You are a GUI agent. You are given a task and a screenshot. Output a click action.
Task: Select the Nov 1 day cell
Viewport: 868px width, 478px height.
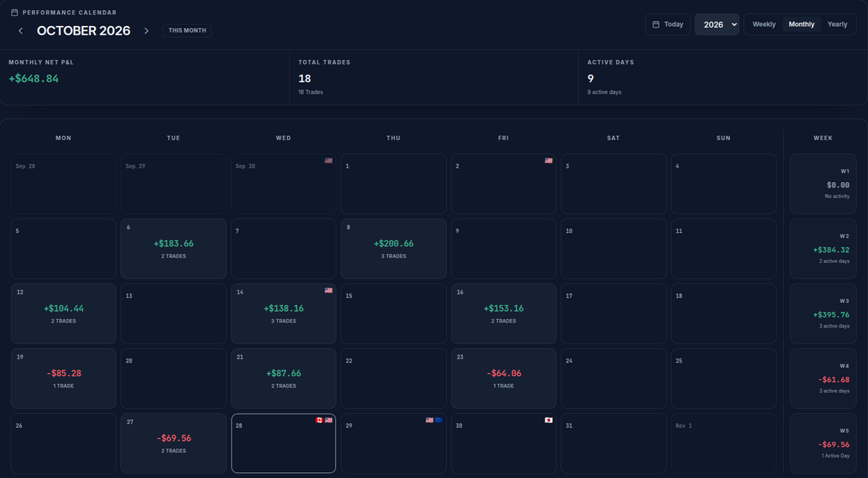click(x=723, y=443)
